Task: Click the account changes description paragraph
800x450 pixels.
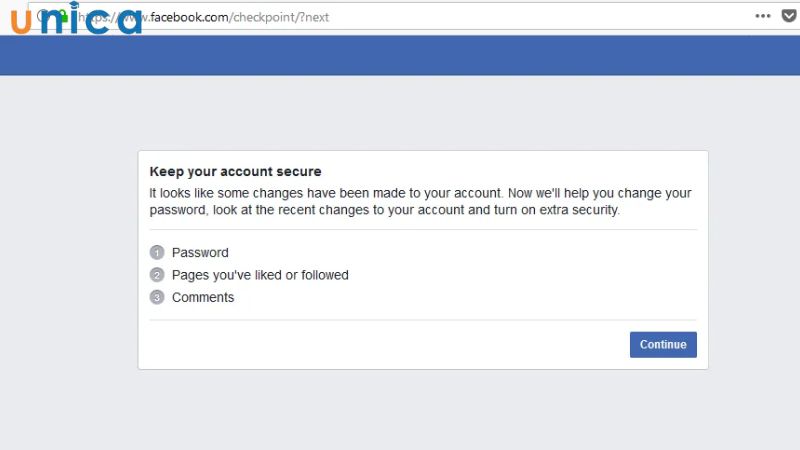Action: 420,202
